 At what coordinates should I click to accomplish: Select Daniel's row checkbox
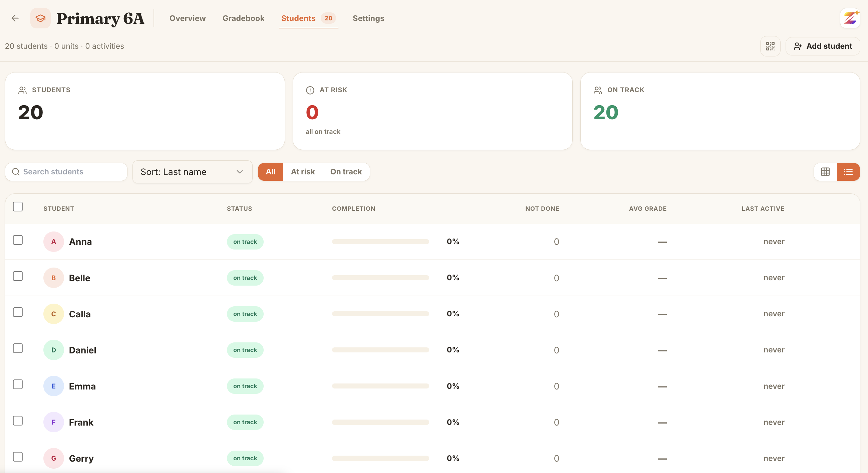18,348
